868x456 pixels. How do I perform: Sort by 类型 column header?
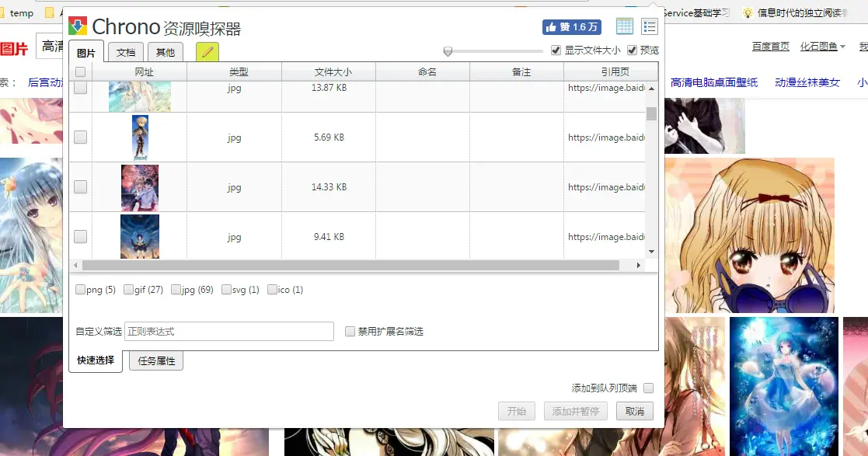pos(234,72)
